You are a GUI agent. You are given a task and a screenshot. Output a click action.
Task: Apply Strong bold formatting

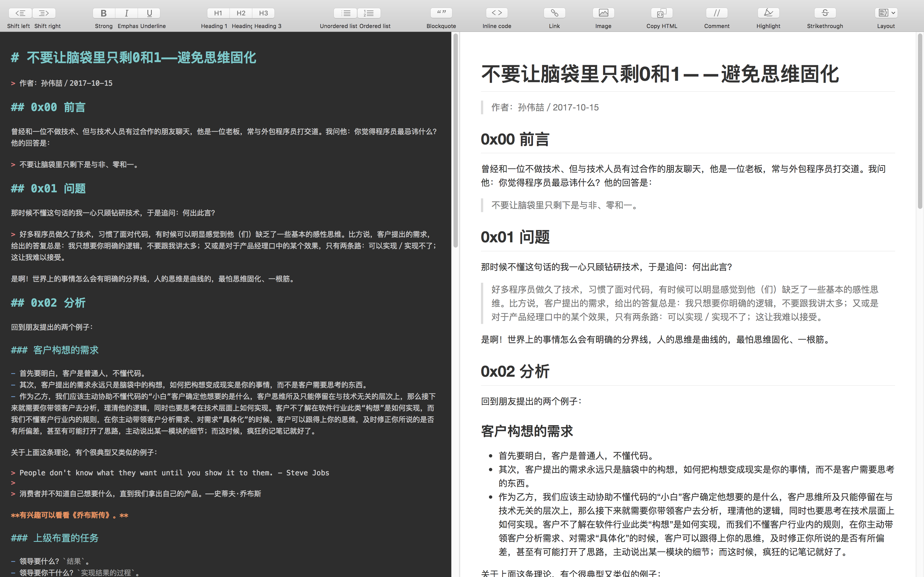click(103, 13)
